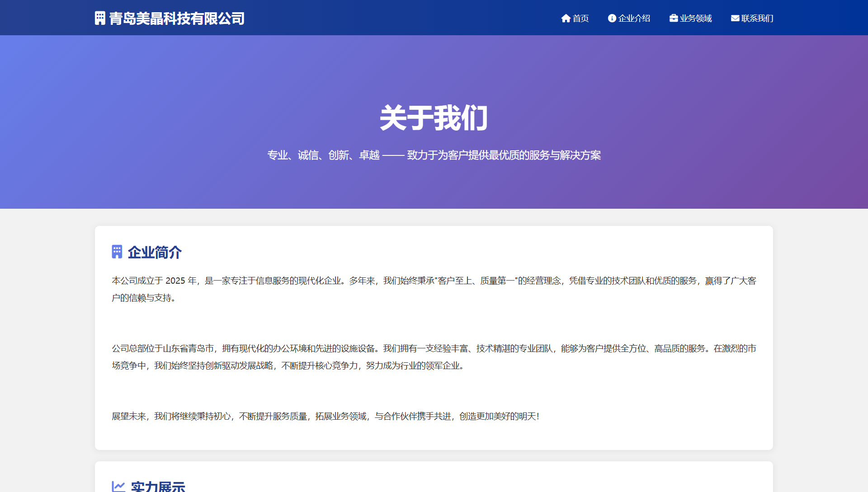Go to the 企业介绍 menu item
The width and height of the screenshot is (868, 492).
coord(634,18)
